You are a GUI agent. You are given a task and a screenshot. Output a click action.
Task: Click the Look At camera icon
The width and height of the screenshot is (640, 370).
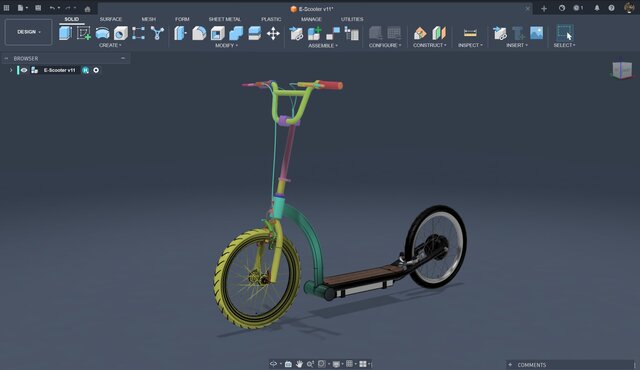click(288, 364)
